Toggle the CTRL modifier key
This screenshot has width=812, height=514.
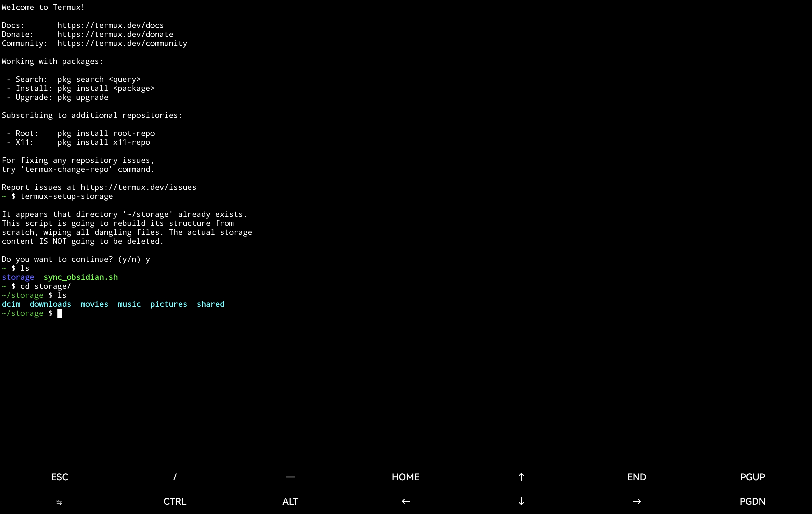[175, 502]
